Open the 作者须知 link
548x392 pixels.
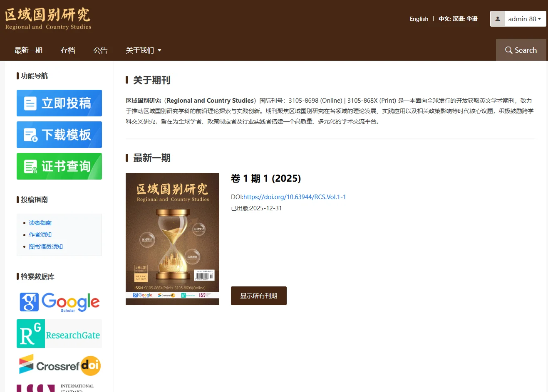[40, 234]
